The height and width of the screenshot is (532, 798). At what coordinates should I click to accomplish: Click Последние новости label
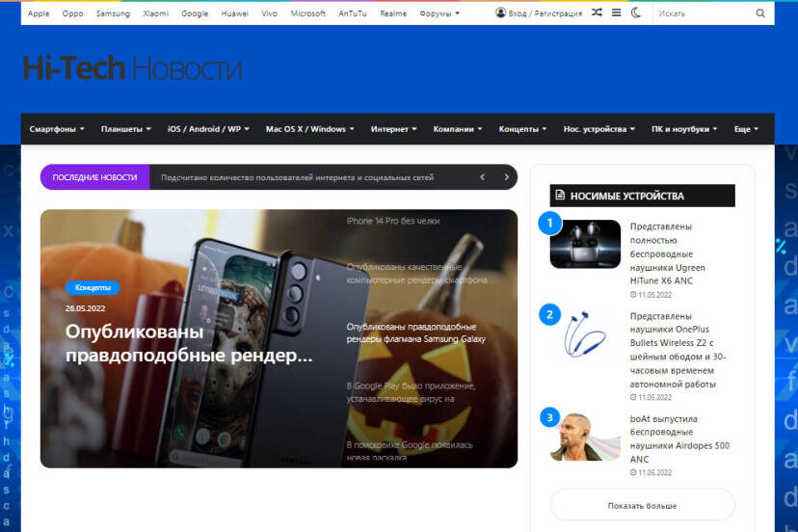tap(94, 177)
